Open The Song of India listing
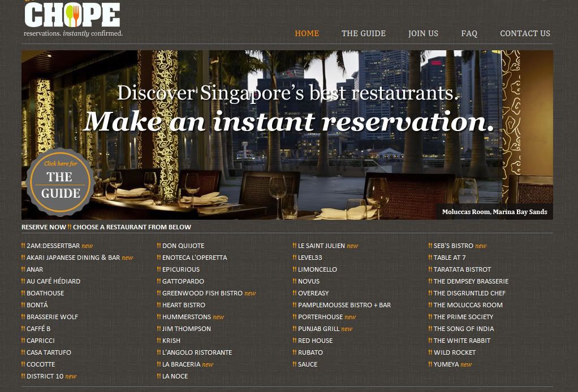The height and width of the screenshot is (392, 578). [464, 329]
